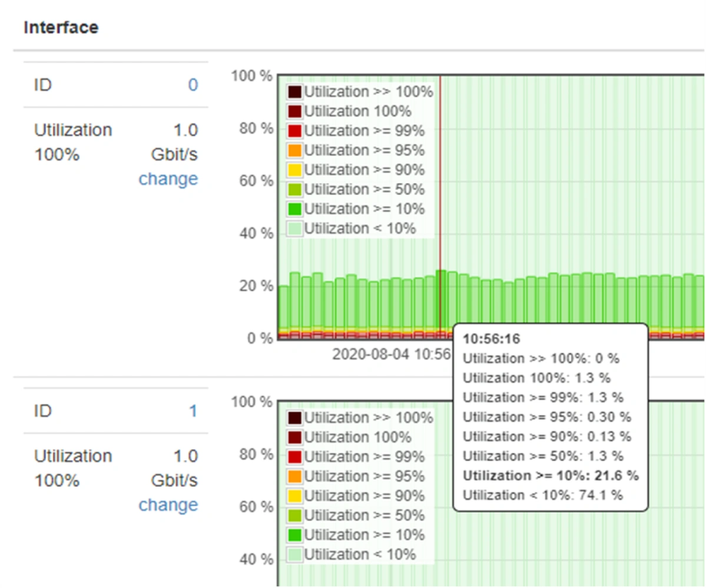Click 'Utilization 100%' swatch in interface 1 legend

[x=295, y=437]
